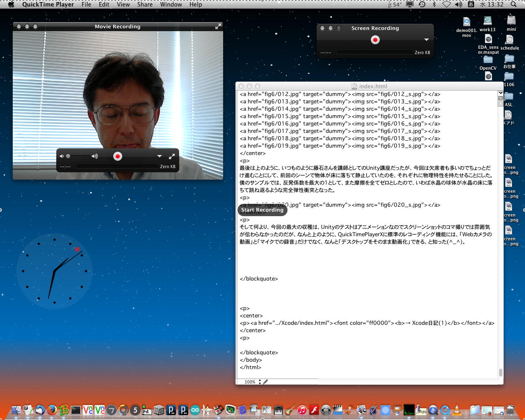Viewport: 525px width, 420px height.
Task: Start recording in the Movie Recording window
Action: click(118, 156)
